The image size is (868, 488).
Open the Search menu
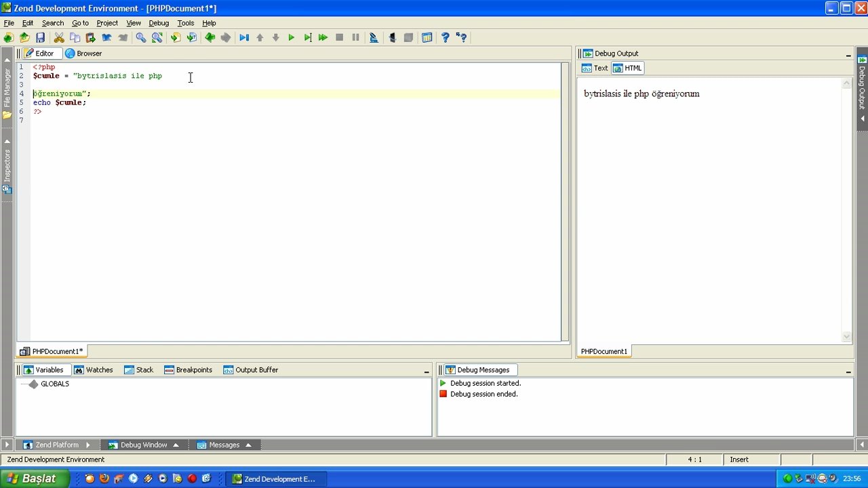[53, 23]
